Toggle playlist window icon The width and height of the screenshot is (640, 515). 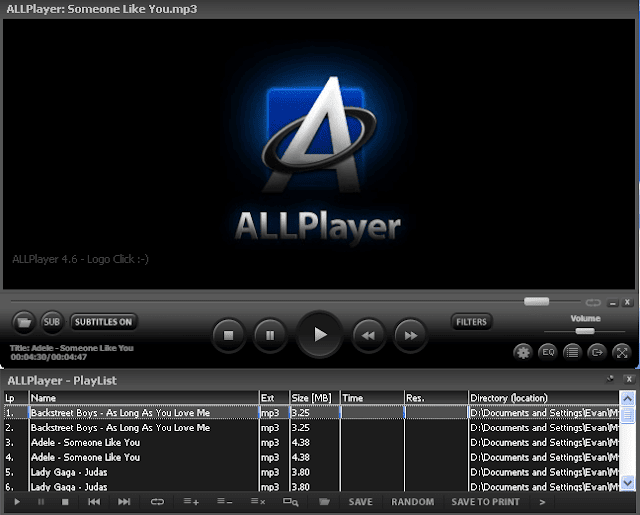click(572, 352)
